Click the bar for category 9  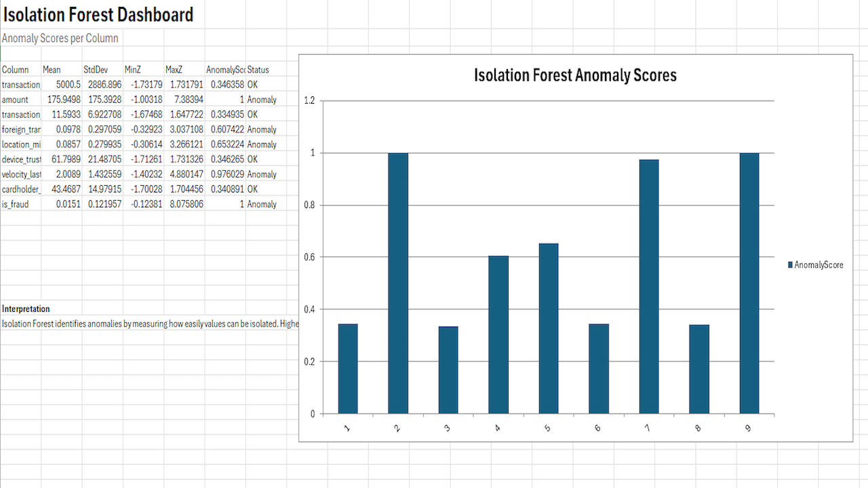pos(749,283)
